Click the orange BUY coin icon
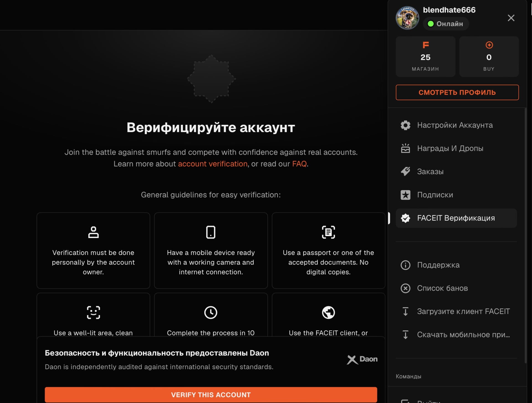532x403 pixels. point(489,45)
